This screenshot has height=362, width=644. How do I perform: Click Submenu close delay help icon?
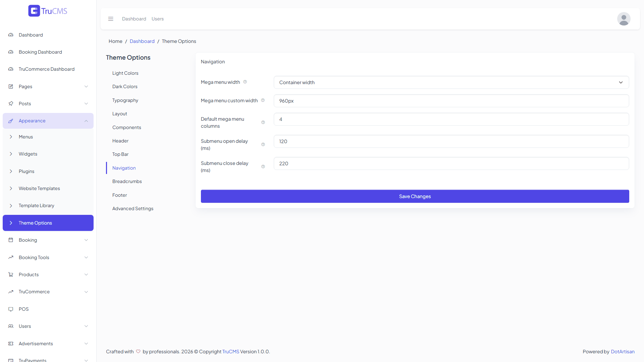263,167
